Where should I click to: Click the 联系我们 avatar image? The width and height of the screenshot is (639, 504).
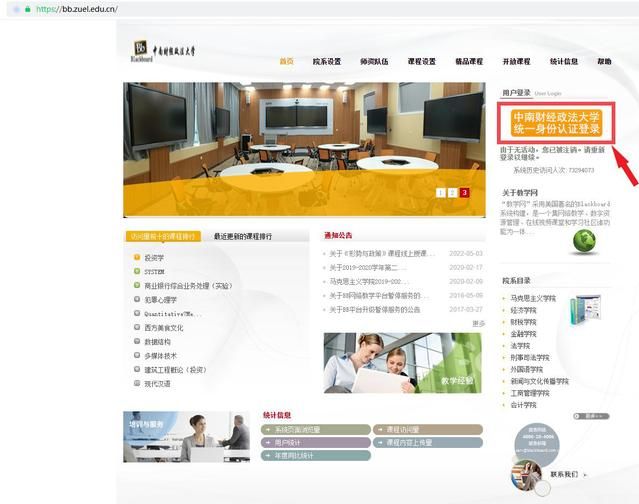tap(526, 474)
